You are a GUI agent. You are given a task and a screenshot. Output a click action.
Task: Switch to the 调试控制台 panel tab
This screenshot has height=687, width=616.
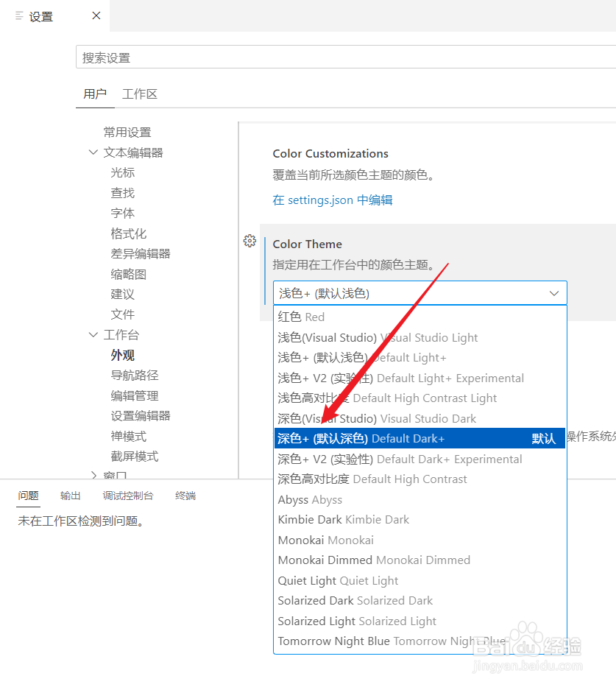[128, 496]
